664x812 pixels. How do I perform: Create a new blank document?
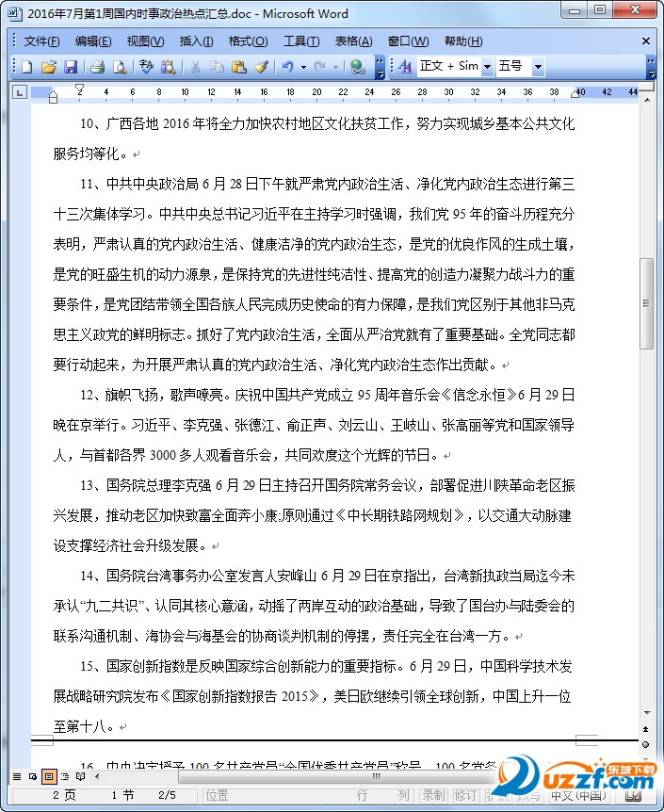pos(26,67)
